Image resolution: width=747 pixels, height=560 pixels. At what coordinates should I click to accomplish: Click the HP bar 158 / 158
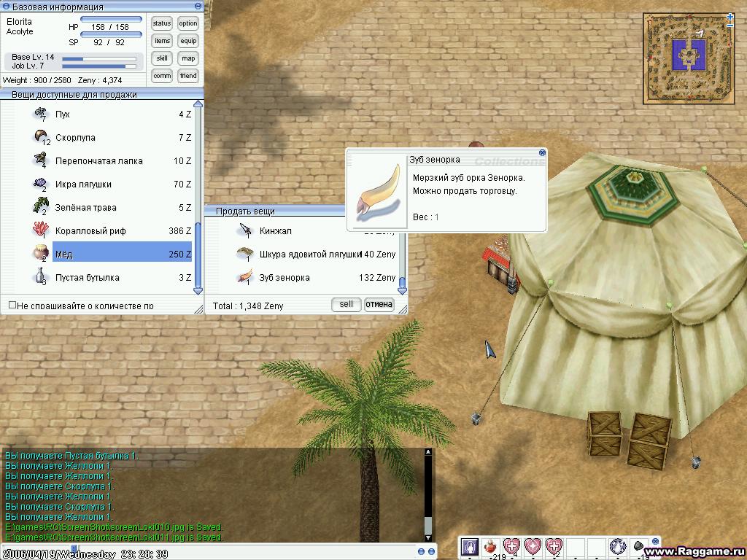pos(111,20)
